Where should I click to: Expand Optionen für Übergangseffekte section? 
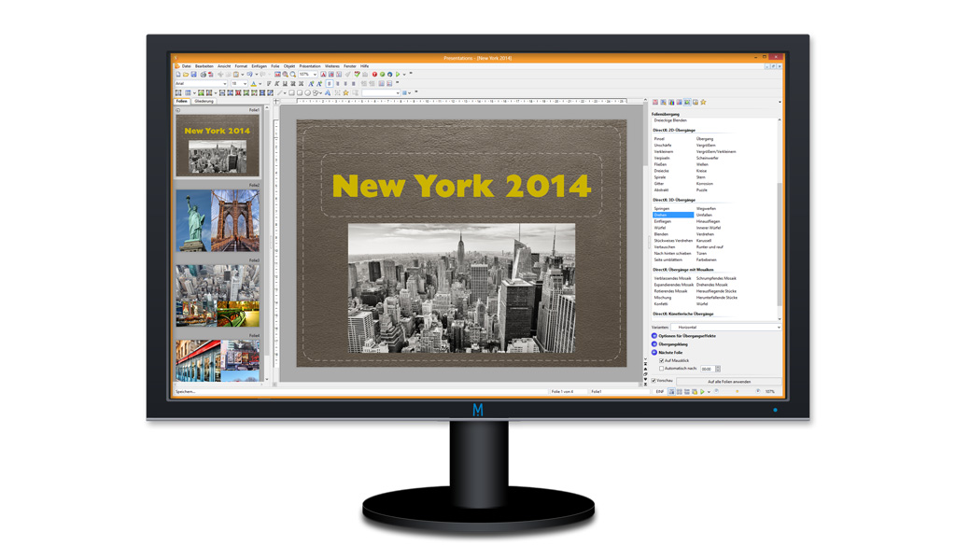(x=654, y=336)
